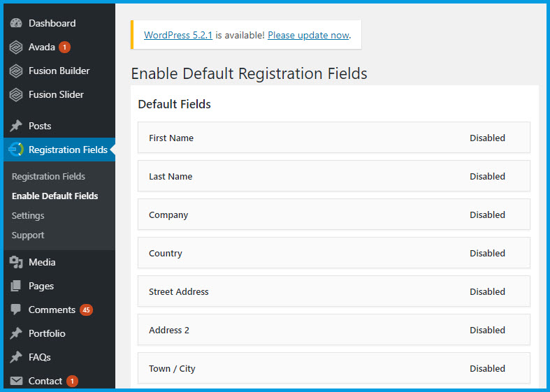Click the Posts pushpin icon
550x392 pixels.
coord(16,126)
